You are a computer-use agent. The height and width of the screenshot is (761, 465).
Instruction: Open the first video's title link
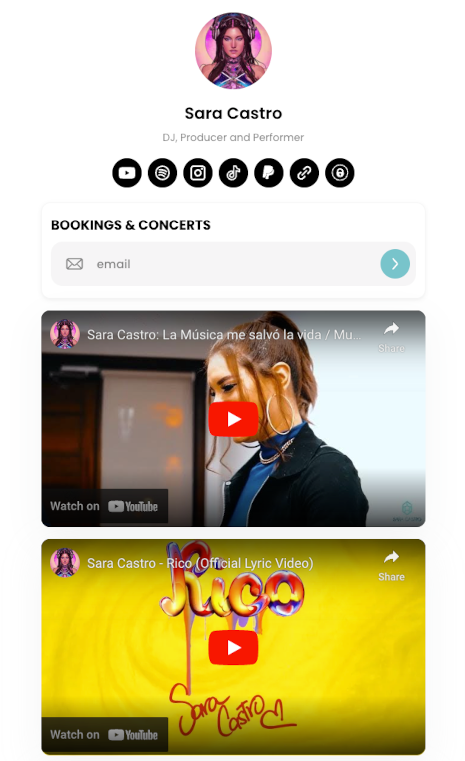point(224,334)
